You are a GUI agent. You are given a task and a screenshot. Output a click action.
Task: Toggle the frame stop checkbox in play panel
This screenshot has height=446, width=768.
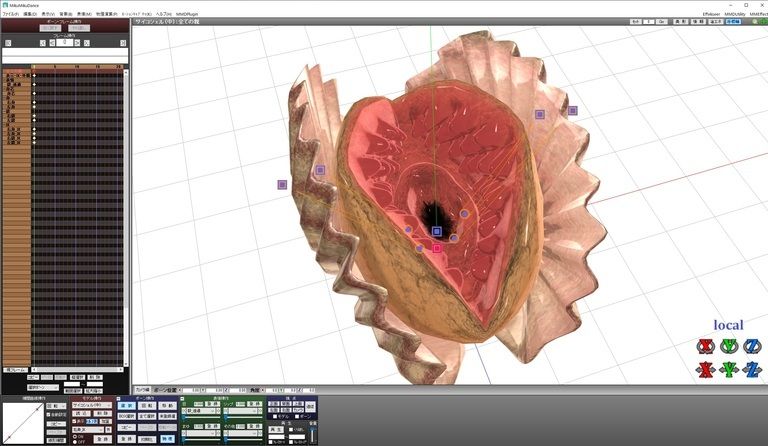point(291,442)
